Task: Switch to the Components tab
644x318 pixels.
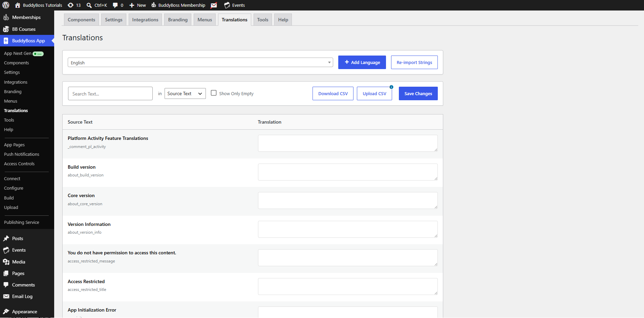Action: [81, 20]
